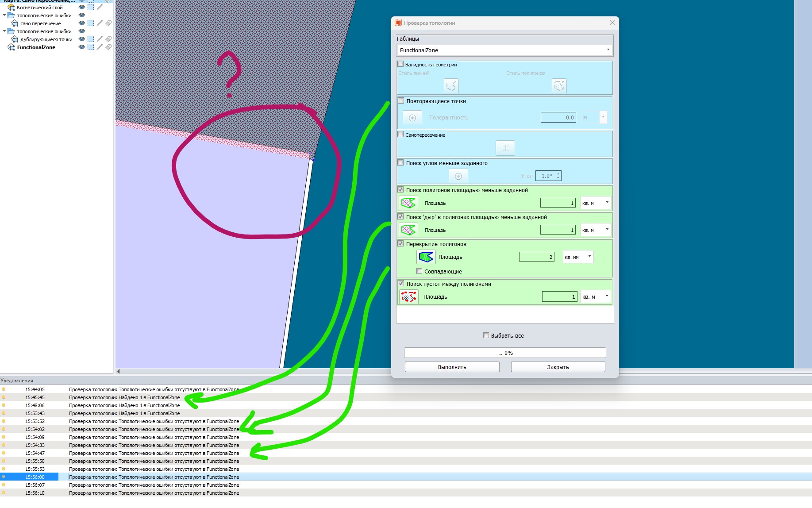This screenshot has height=508, width=812.
Task: Click the Выполнить button
Action: coord(452,367)
